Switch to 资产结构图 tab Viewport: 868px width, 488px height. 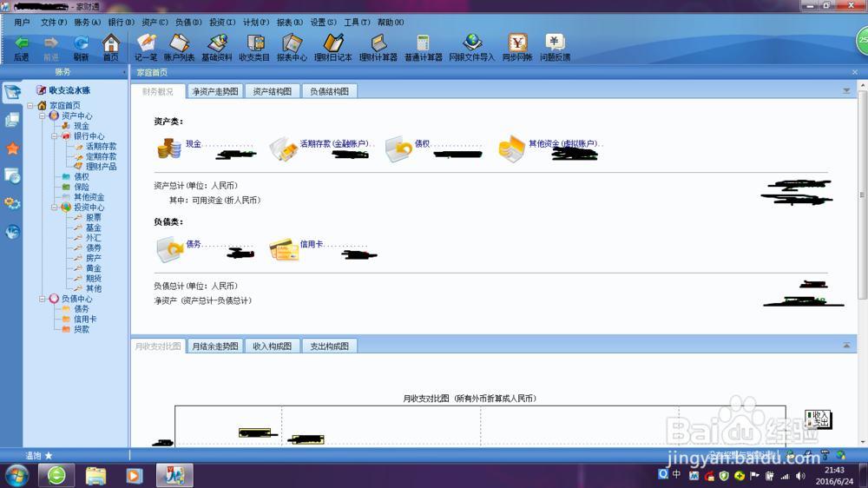272,91
